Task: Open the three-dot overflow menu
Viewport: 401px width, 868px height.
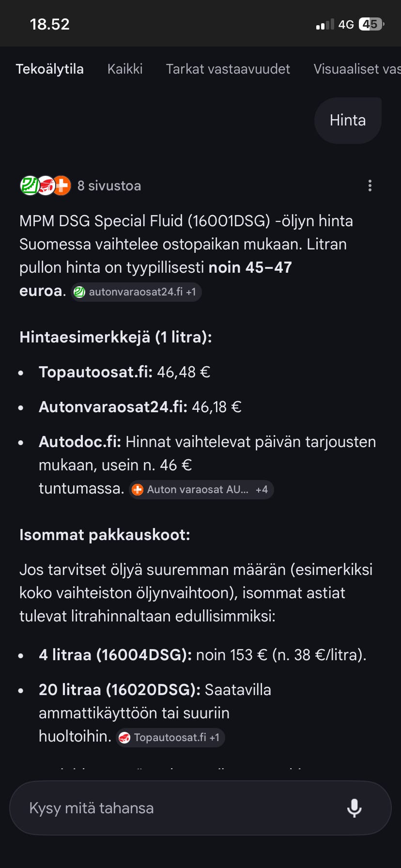Action: click(370, 186)
